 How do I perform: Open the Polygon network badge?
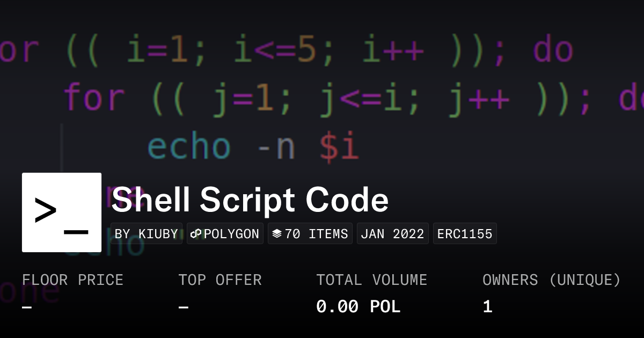pos(225,233)
